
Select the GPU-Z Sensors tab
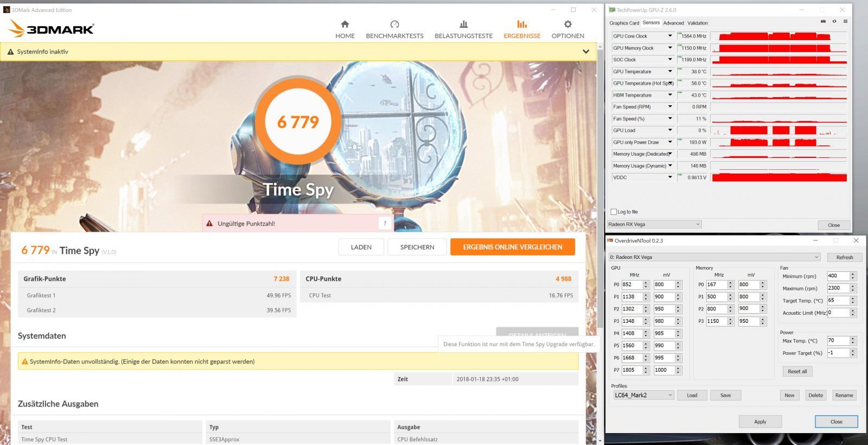click(651, 23)
